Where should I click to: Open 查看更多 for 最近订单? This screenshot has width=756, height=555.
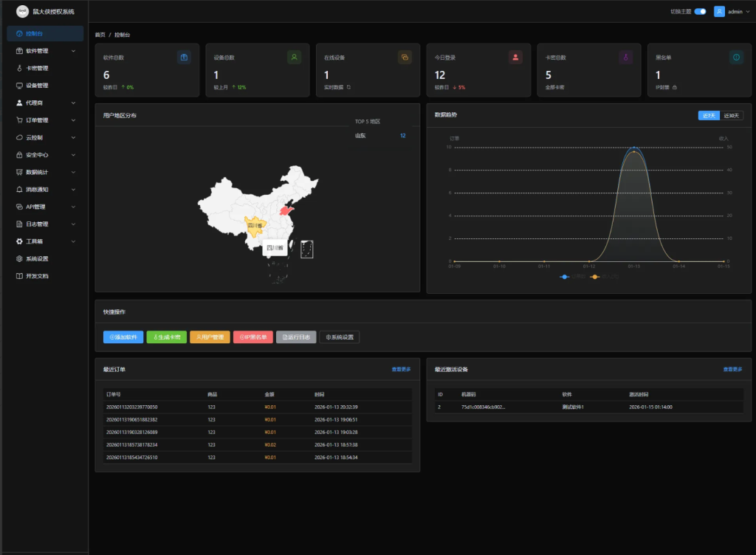pyautogui.click(x=402, y=368)
